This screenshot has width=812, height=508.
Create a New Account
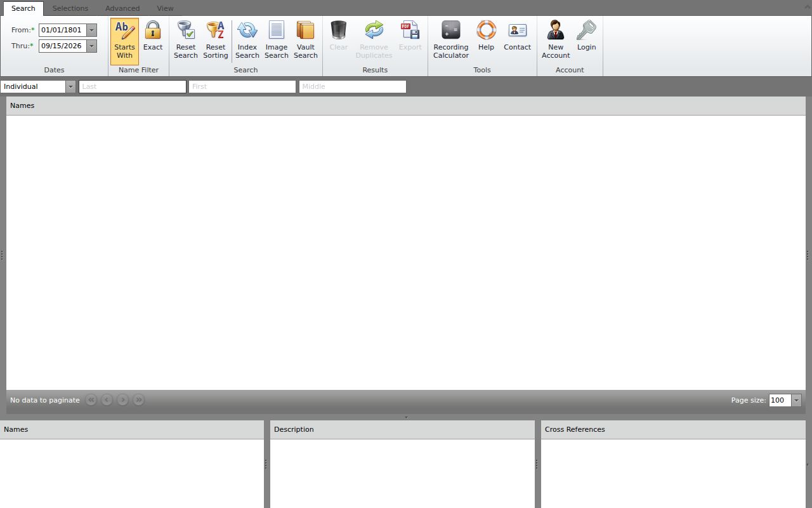click(556, 41)
